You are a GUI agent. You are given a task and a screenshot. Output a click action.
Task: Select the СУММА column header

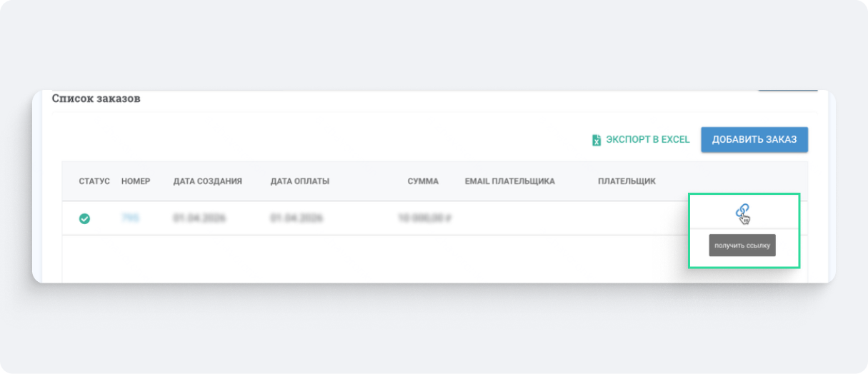point(423,181)
